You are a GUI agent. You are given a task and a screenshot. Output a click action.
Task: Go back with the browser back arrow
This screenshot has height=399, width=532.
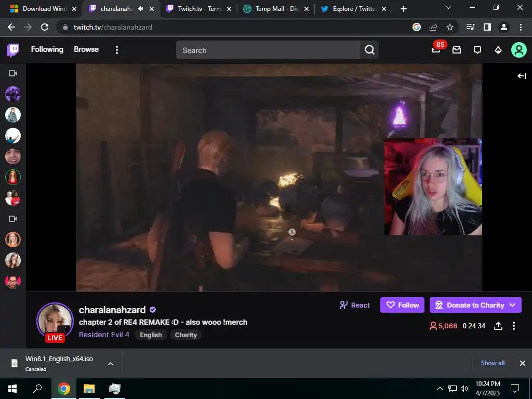coord(11,27)
